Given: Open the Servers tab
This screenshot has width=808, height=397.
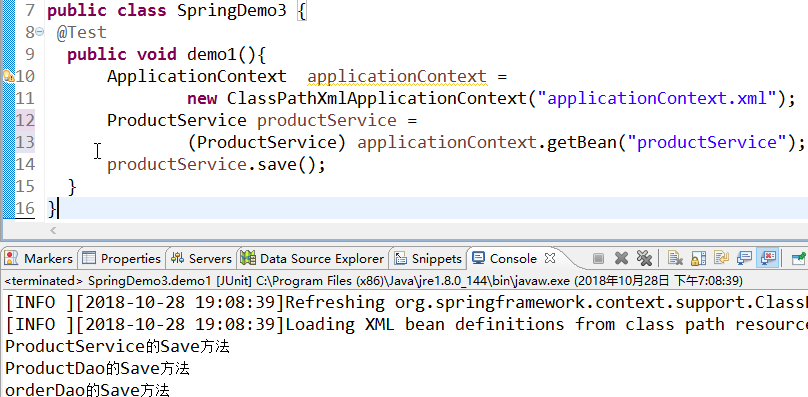Looking at the screenshot, I should [x=201, y=258].
